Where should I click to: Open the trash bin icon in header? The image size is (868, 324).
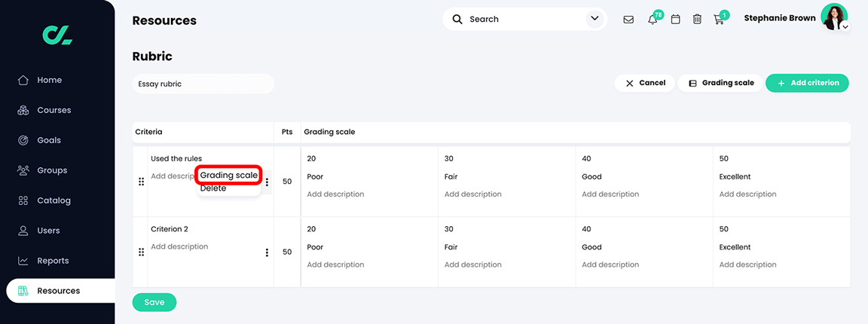pos(698,20)
